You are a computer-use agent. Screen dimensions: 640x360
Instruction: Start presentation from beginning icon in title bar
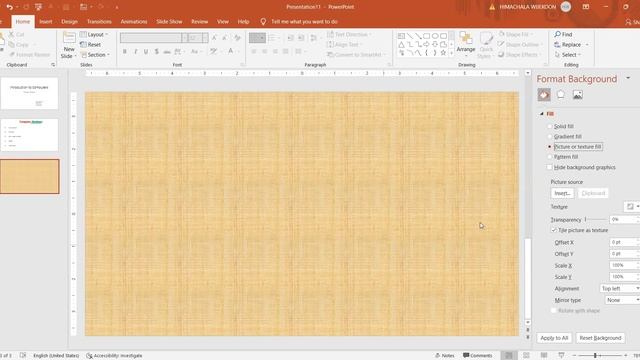(x=38, y=7)
